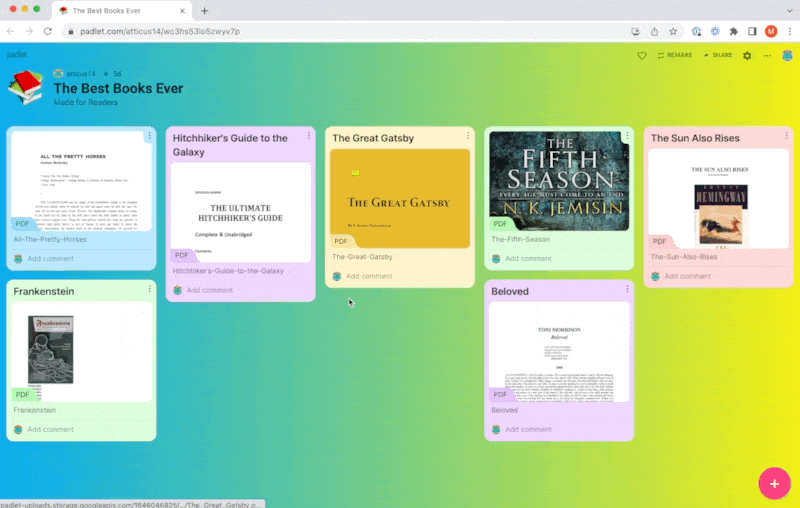Click The-Fifth-Season file name caption
Image resolution: width=800 pixels, height=508 pixels.
520,239
